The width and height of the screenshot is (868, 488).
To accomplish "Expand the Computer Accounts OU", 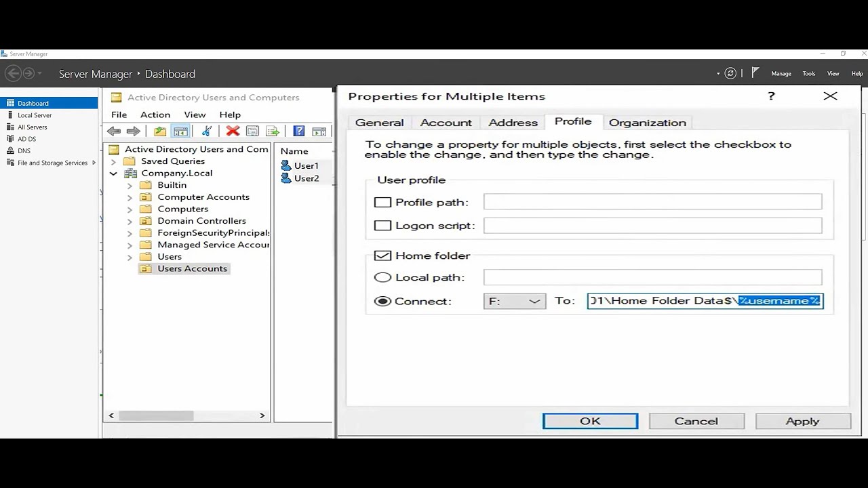I will [x=130, y=197].
